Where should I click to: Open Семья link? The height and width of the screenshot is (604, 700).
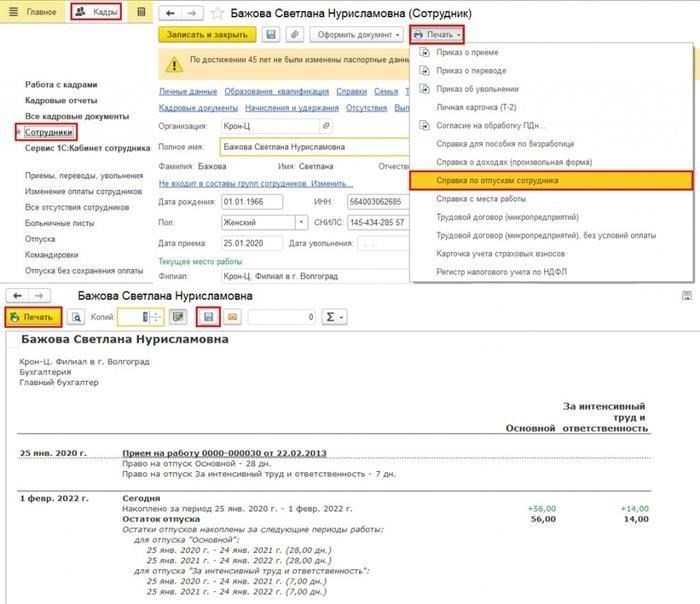click(386, 92)
